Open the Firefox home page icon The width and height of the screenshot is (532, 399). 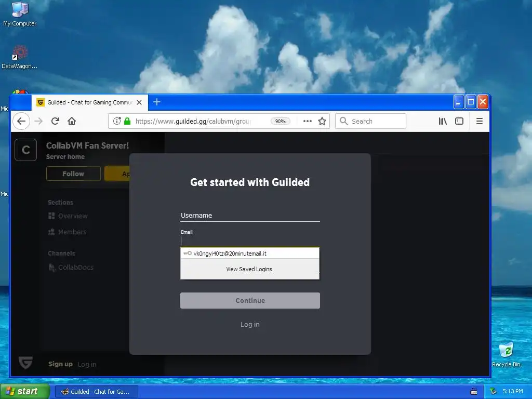point(72,121)
